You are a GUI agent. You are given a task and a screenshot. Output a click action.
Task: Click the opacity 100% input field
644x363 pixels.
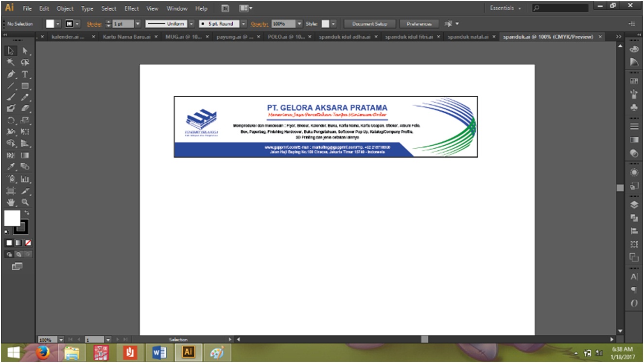(x=283, y=24)
